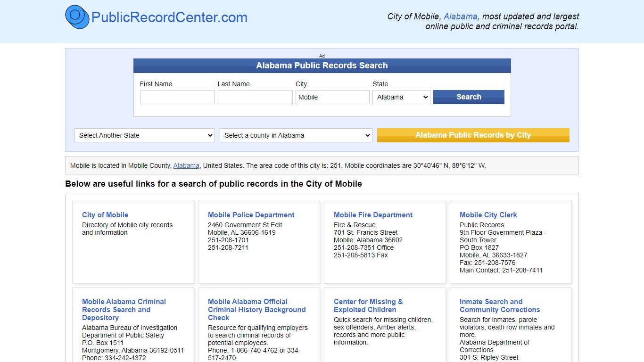The image size is (644, 362).
Task: Click the small 'Ad' label above search form
Action: tap(322, 56)
